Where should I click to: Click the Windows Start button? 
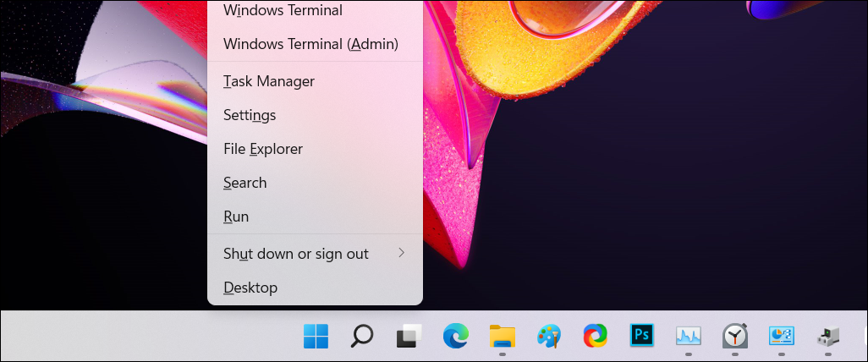(316, 336)
